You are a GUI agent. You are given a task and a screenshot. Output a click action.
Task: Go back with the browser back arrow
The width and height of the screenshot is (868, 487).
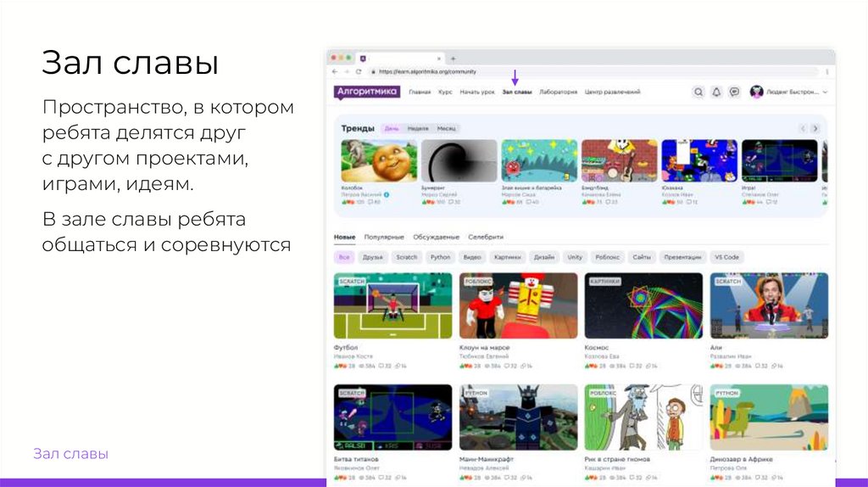click(x=334, y=71)
